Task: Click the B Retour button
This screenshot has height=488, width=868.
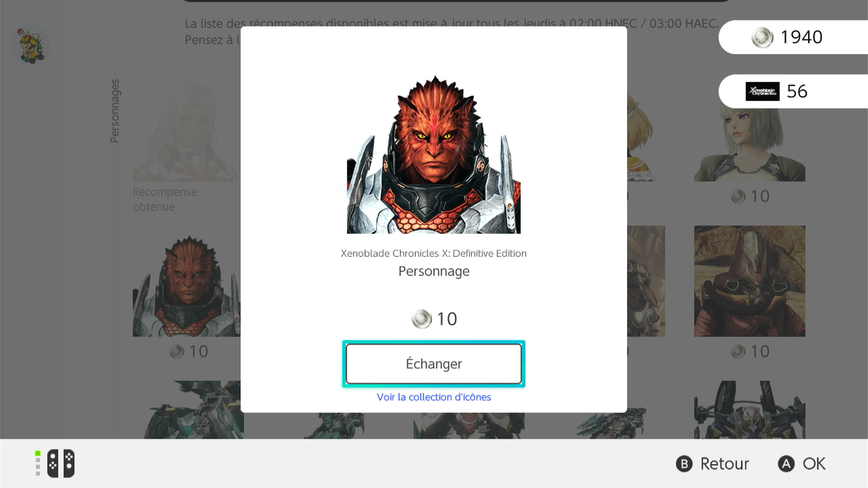Action: coord(712,464)
